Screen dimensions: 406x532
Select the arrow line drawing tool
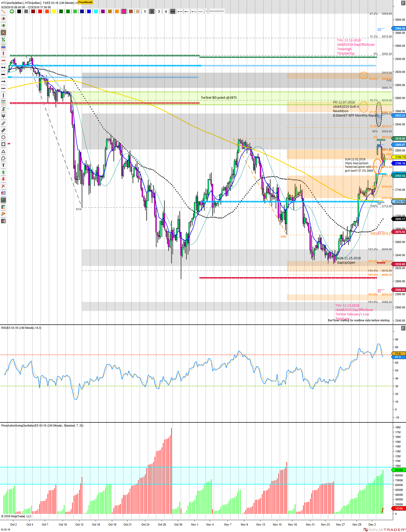(3, 81)
